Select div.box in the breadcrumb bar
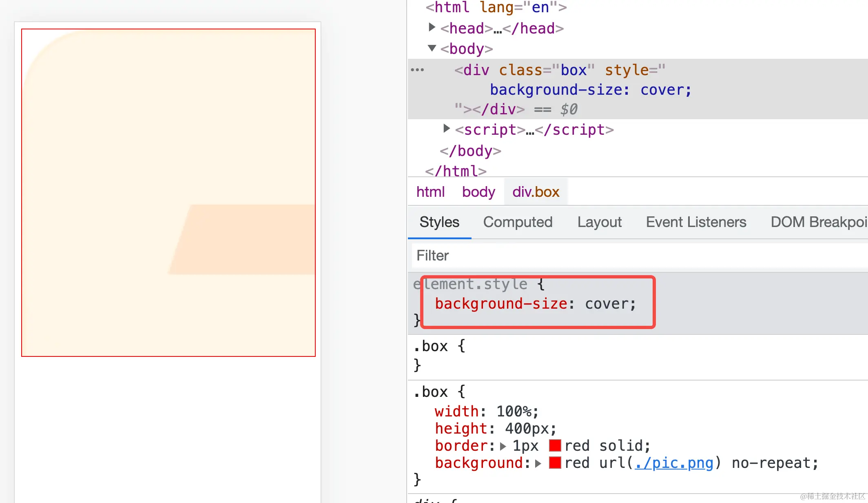Viewport: 868px width, 503px height. point(536,192)
